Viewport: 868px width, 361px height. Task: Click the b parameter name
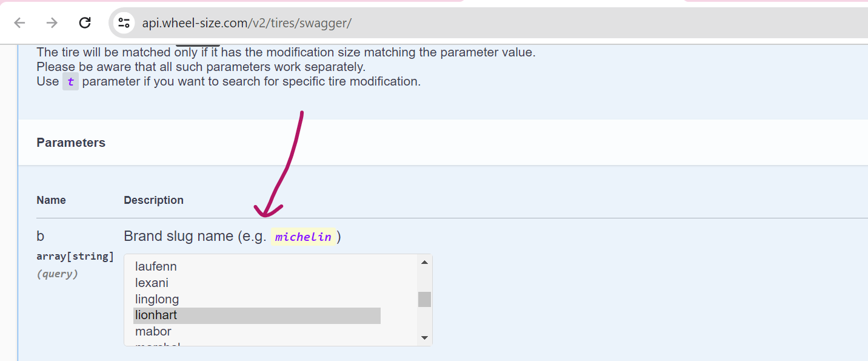click(41, 236)
